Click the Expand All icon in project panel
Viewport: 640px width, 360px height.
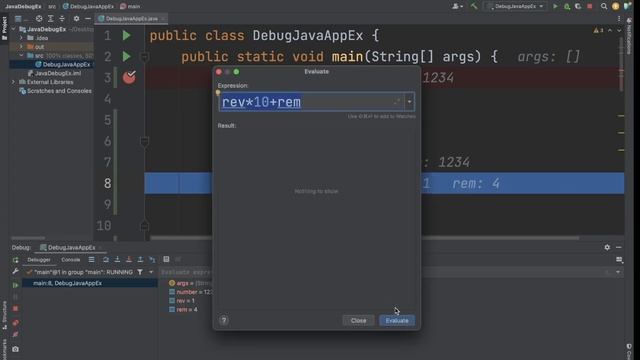[51, 18]
